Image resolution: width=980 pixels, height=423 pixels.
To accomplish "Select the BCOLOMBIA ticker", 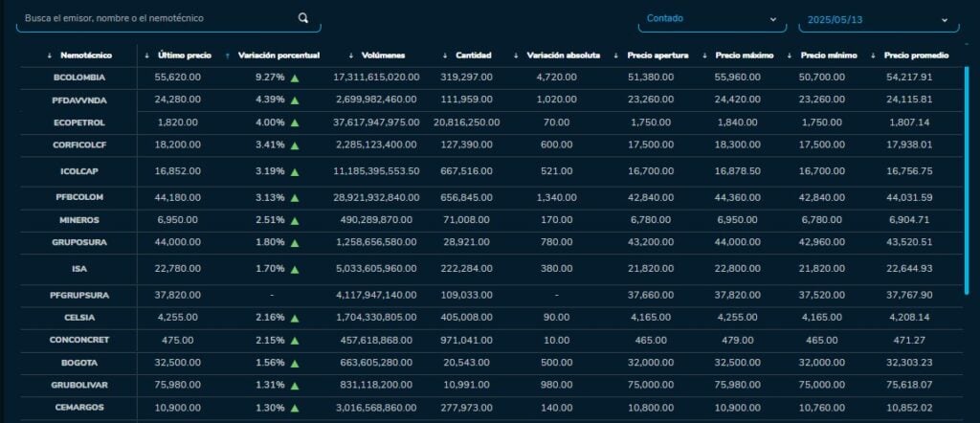I will tap(79, 78).
